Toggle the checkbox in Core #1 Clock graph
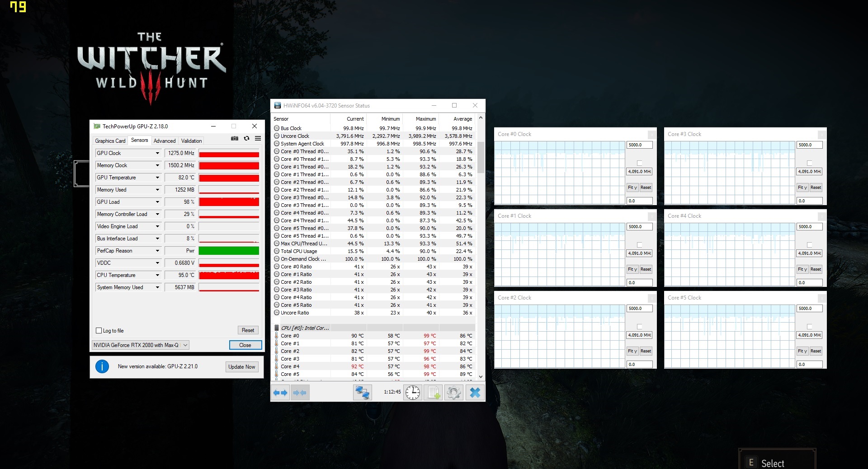This screenshot has width=868, height=469. (x=639, y=244)
